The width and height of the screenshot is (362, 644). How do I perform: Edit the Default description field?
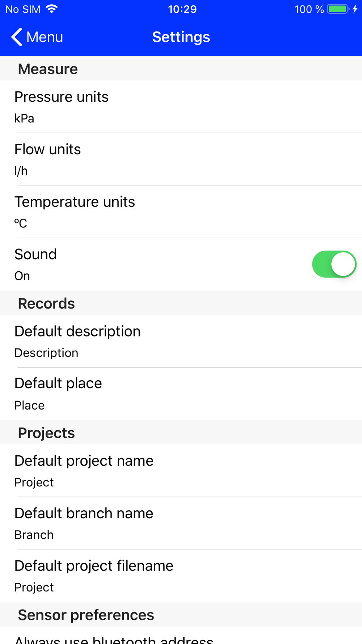tap(181, 341)
